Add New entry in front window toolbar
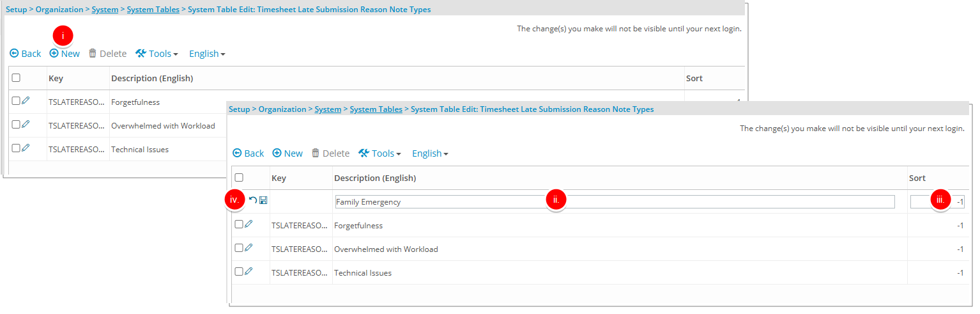 (287, 153)
